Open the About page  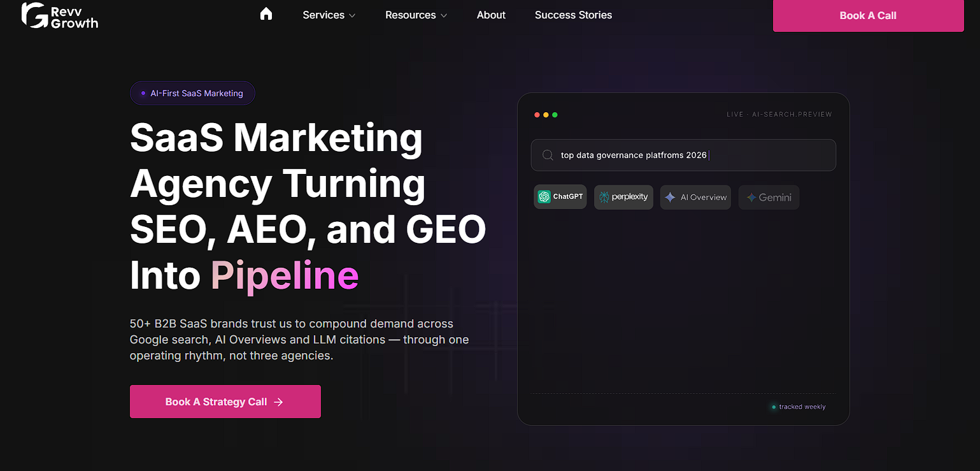(x=491, y=15)
